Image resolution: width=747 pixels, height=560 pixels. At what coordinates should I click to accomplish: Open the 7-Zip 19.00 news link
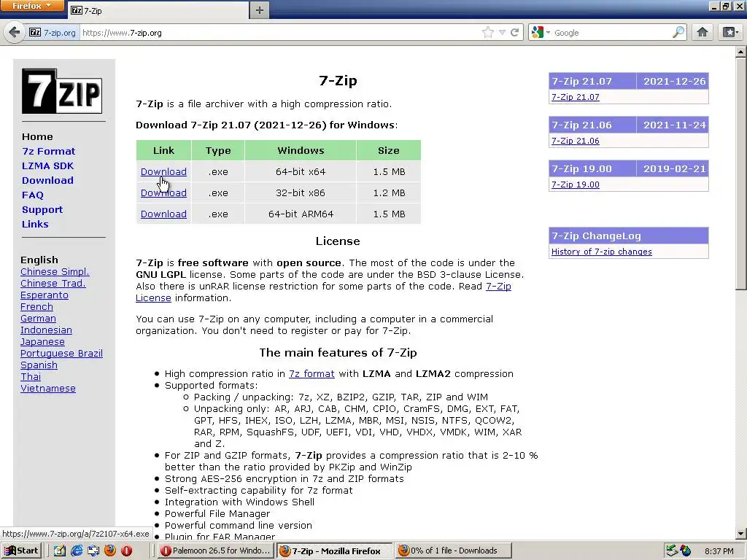(x=575, y=184)
